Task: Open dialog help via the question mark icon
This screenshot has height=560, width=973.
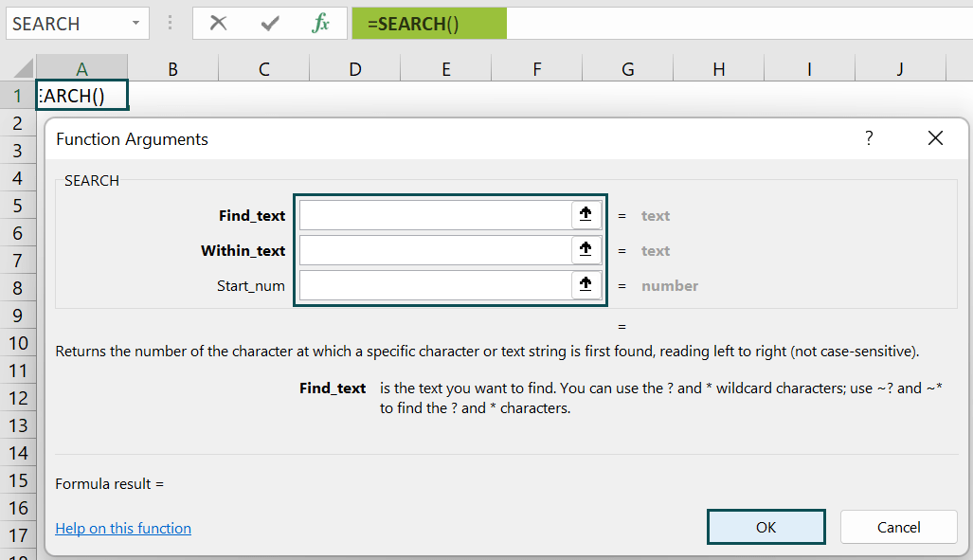Action: tap(869, 137)
